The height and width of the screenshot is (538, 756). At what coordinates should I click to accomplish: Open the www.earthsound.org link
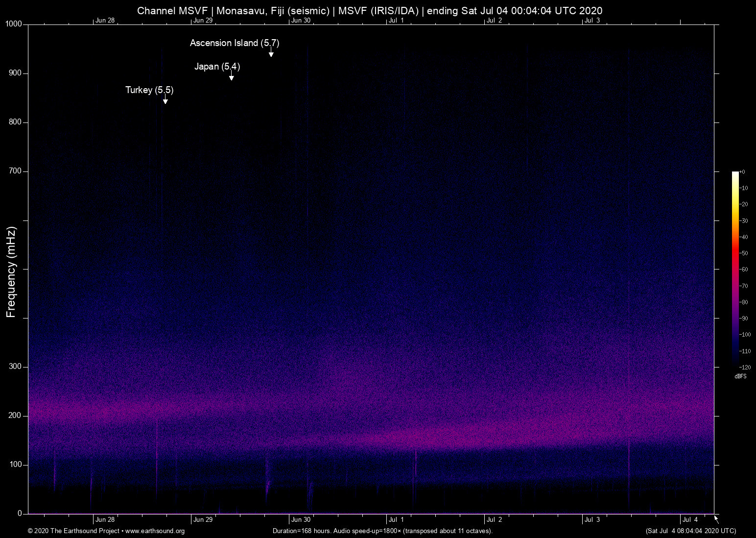[154, 531]
